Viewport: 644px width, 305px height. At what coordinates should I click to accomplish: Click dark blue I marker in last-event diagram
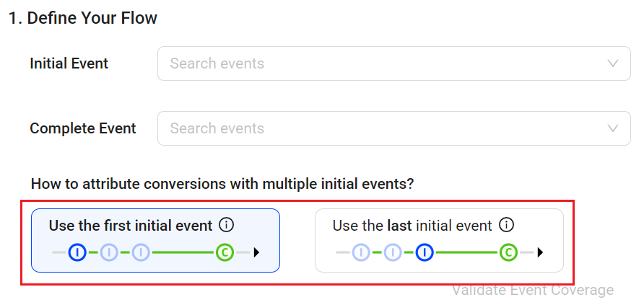pos(425,252)
